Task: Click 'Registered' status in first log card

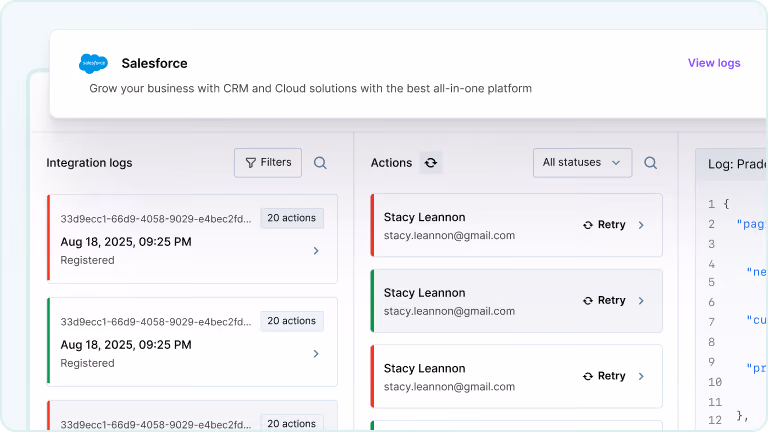Action: 87,260
